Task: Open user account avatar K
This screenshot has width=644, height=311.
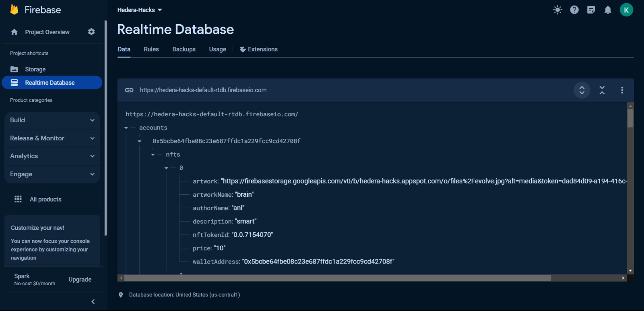Action: (x=626, y=10)
